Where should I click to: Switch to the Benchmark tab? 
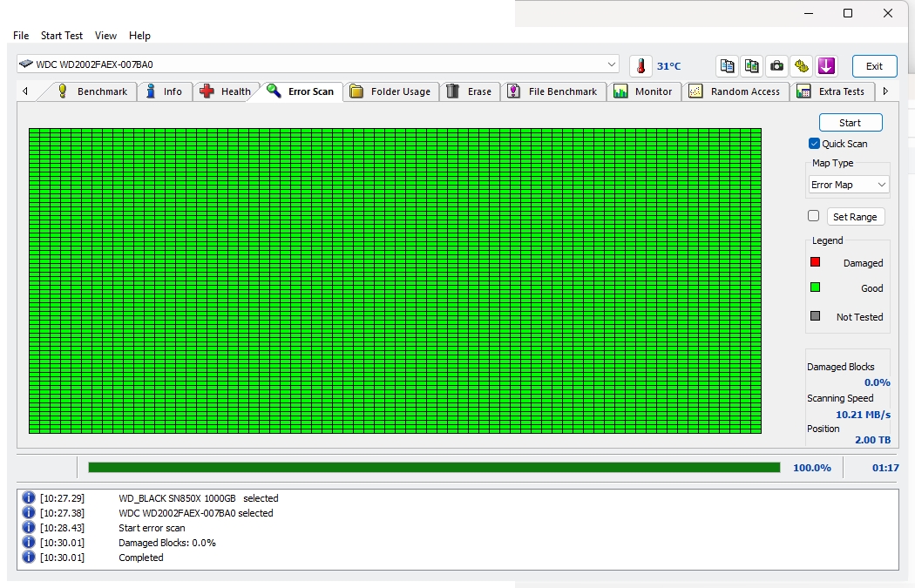click(x=92, y=91)
